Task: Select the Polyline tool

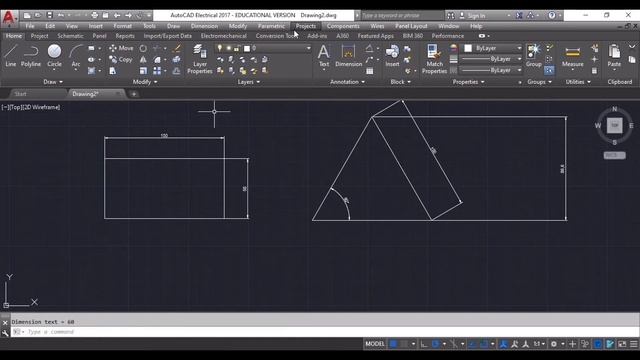Action: (x=31, y=56)
